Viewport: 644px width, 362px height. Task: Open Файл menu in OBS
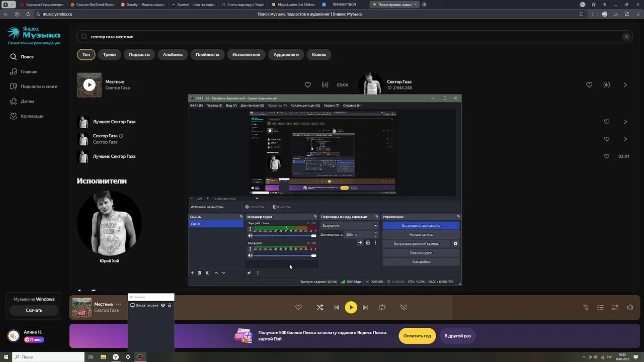click(196, 106)
